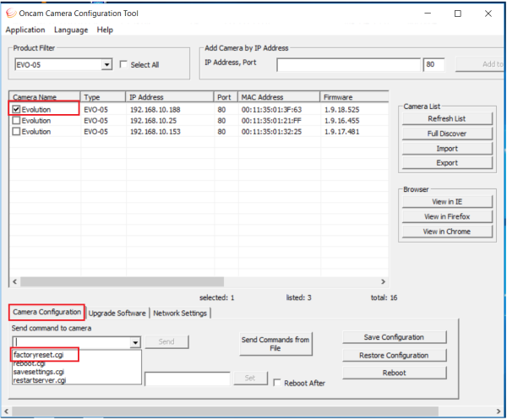Select factoryreset.cgi from command list
507x420 pixels.
39,355
